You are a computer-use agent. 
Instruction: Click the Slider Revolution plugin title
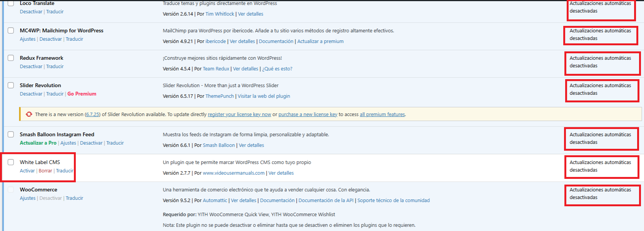(40, 85)
